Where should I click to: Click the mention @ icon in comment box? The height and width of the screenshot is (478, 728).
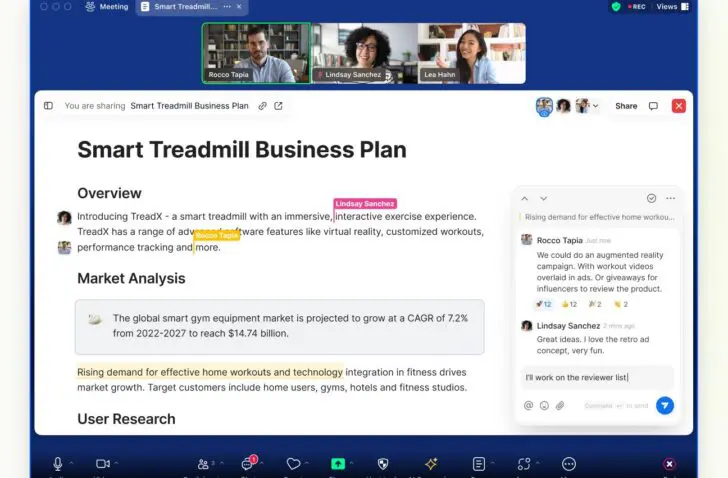[x=528, y=405]
